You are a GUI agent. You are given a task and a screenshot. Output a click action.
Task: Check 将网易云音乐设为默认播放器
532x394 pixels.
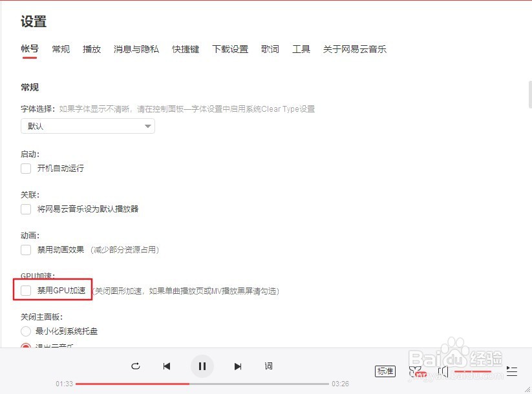coord(26,209)
